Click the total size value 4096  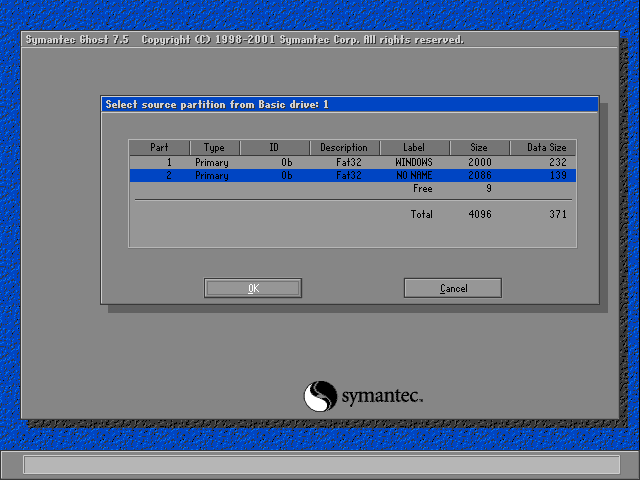(480, 214)
